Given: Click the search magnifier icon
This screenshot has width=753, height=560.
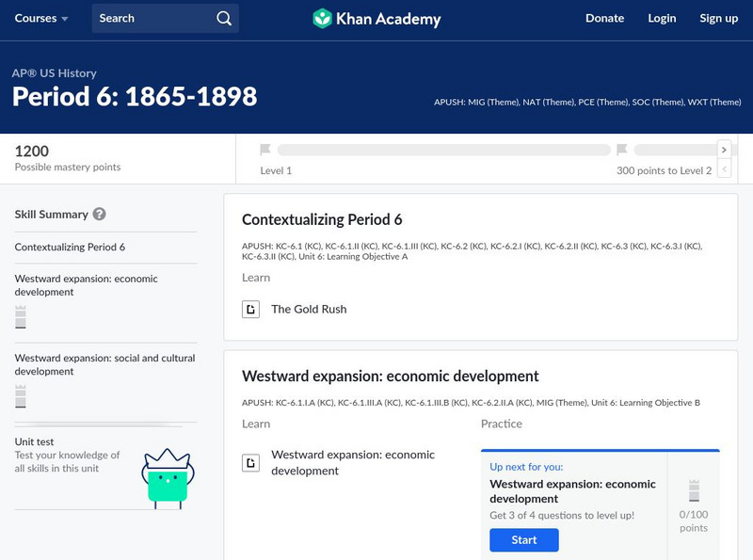Looking at the screenshot, I should point(223,18).
